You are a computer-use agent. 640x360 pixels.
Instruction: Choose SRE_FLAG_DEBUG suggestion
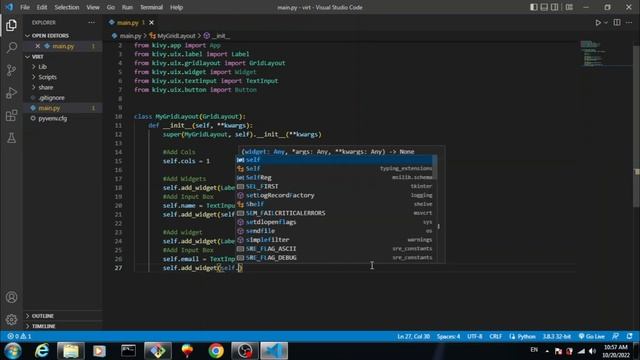coord(335,258)
